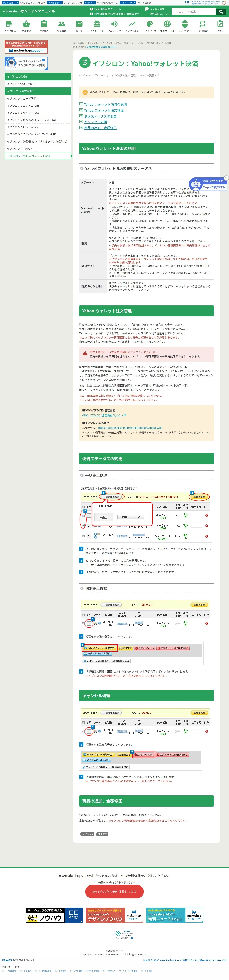Open the makeshopのデザインノウハウ banner

[x=114, y=915]
